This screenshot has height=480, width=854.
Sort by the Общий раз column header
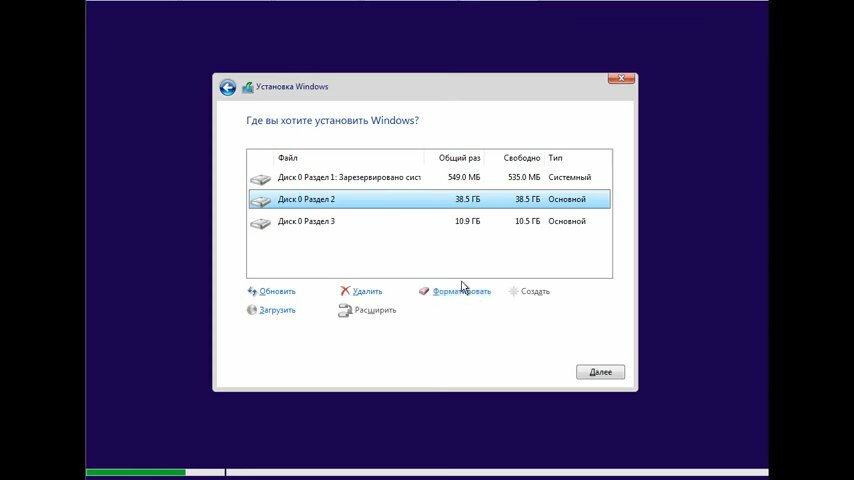pos(454,158)
